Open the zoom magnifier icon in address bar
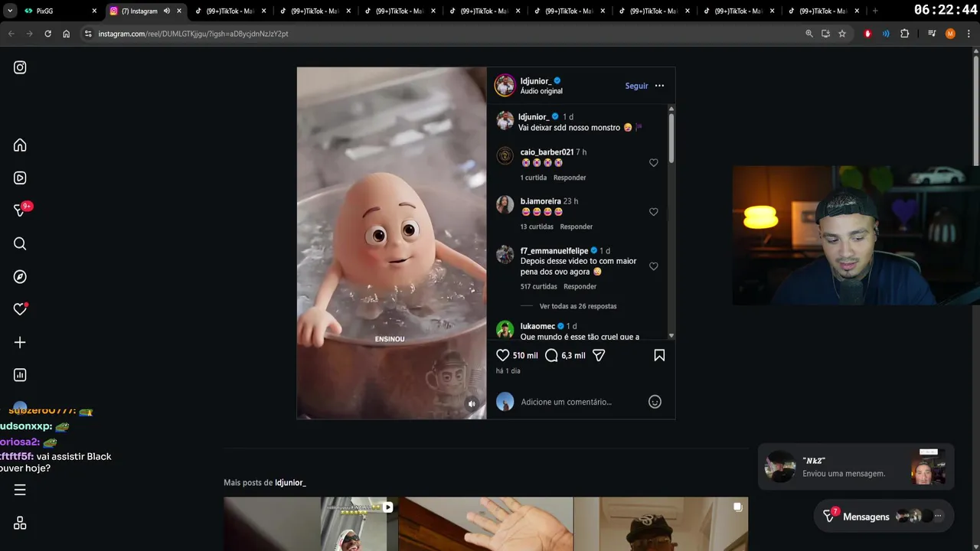 [809, 34]
